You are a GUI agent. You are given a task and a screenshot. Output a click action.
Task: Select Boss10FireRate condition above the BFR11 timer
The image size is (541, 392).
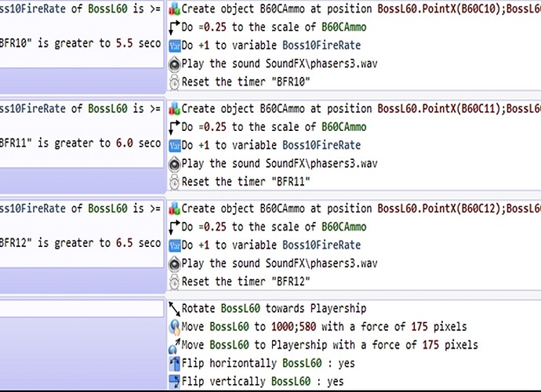[x=81, y=109]
